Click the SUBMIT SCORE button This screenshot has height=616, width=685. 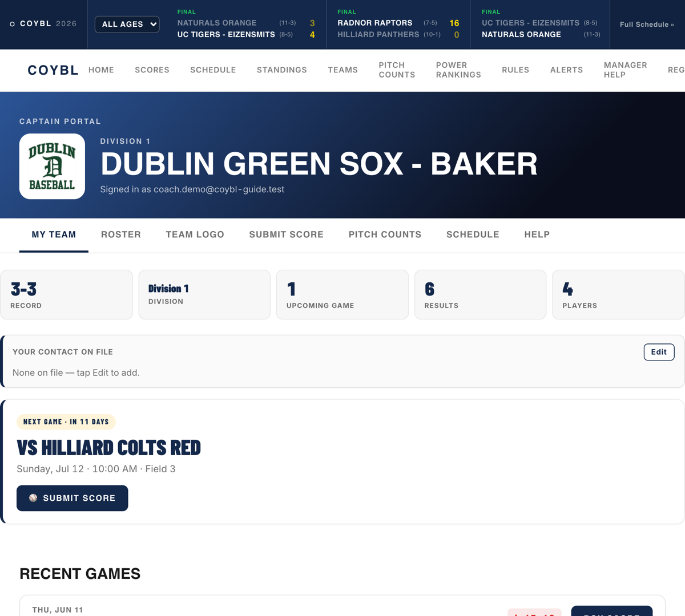(x=72, y=498)
